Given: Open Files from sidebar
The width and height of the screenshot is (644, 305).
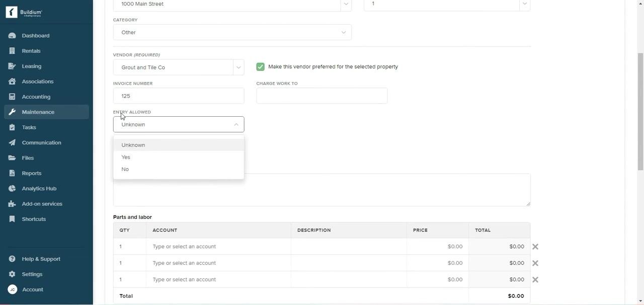Looking at the screenshot, I should 28,158.
